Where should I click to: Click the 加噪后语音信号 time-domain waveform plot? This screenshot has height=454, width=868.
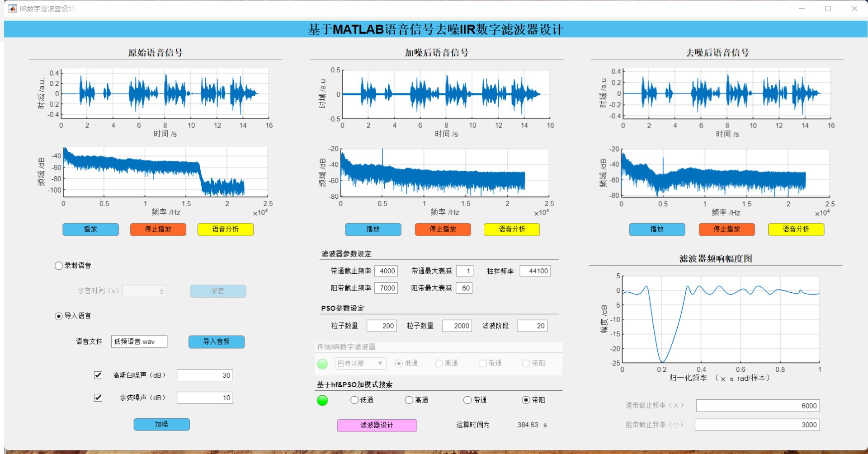pos(446,94)
